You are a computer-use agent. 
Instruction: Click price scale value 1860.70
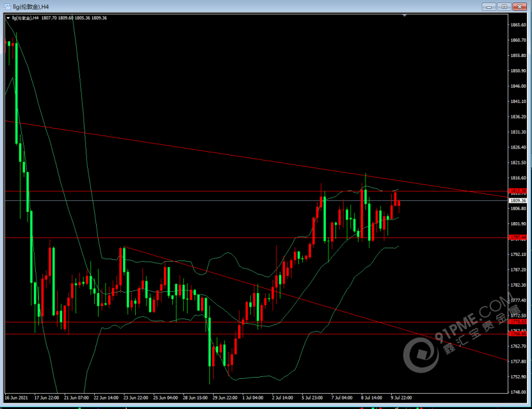pyautogui.click(x=518, y=40)
